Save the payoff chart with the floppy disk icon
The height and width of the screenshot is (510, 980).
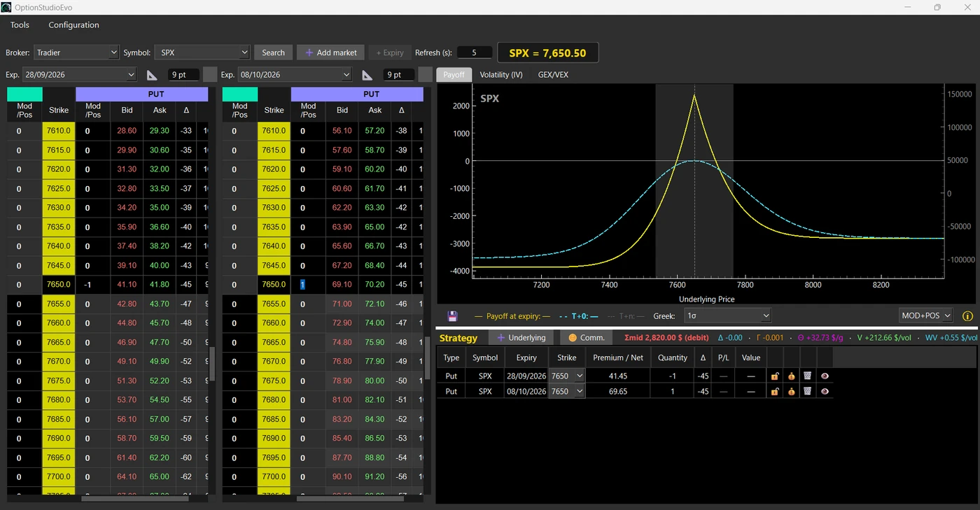click(x=452, y=316)
